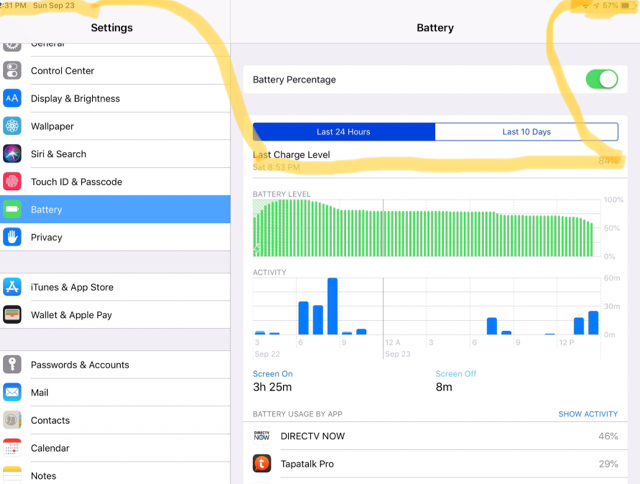Screen dimensions: 640x484
Task: Tap the 46% DIRECTV NOW usage value
Action: (x=608, y=436)
